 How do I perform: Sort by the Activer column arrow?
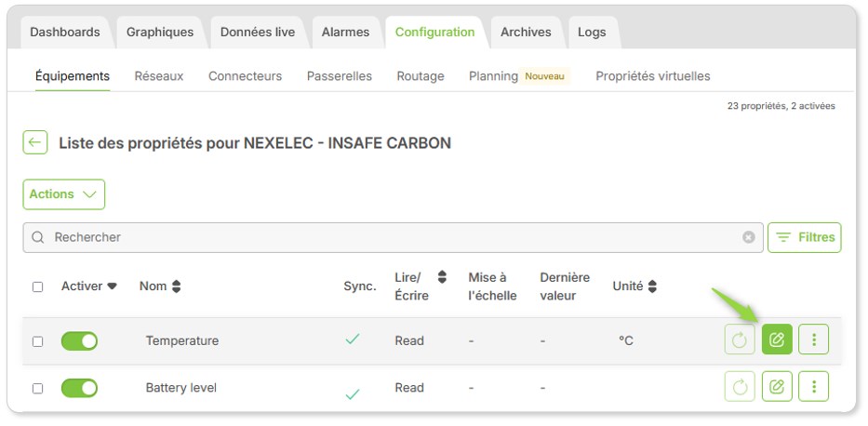point(112,286)
